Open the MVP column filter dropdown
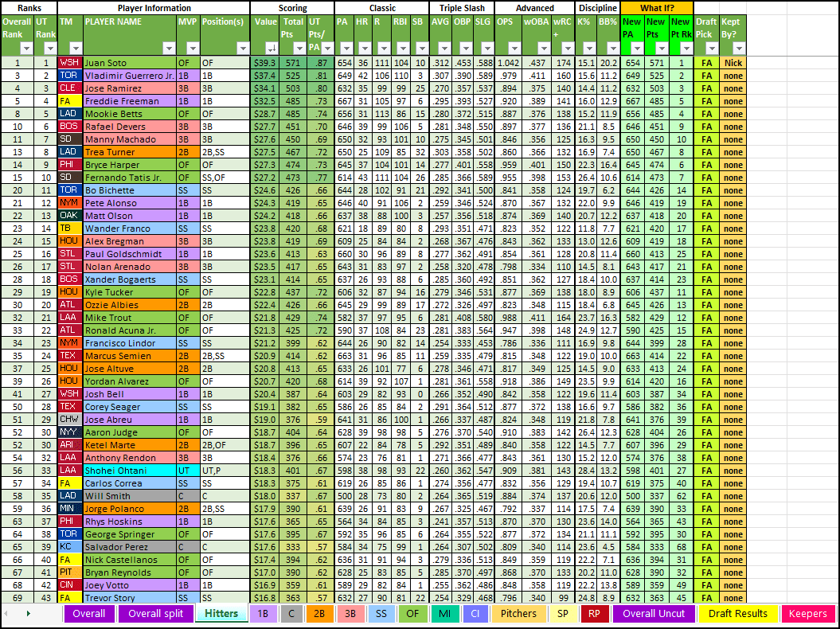840x629 pixels. click(193, 49)
